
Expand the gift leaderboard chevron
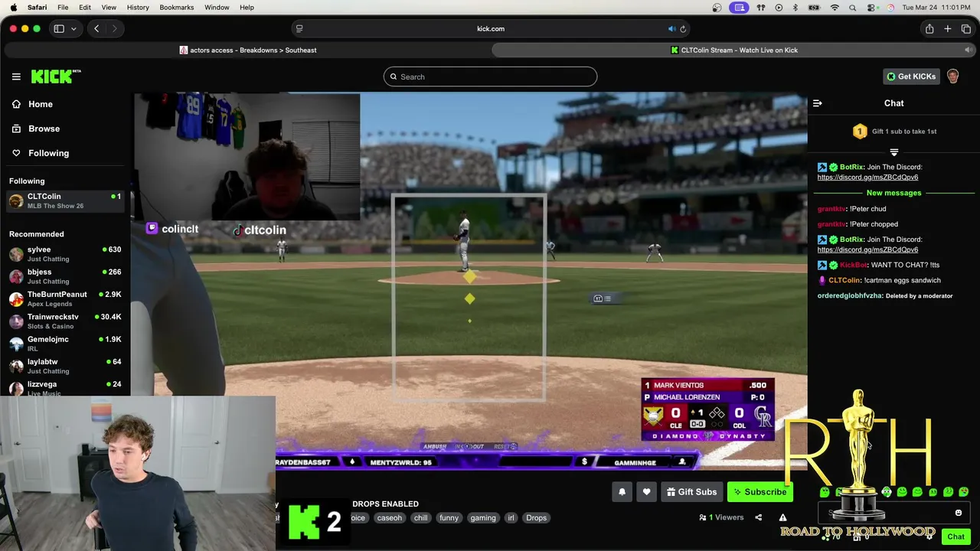click(x=893, y=152)
